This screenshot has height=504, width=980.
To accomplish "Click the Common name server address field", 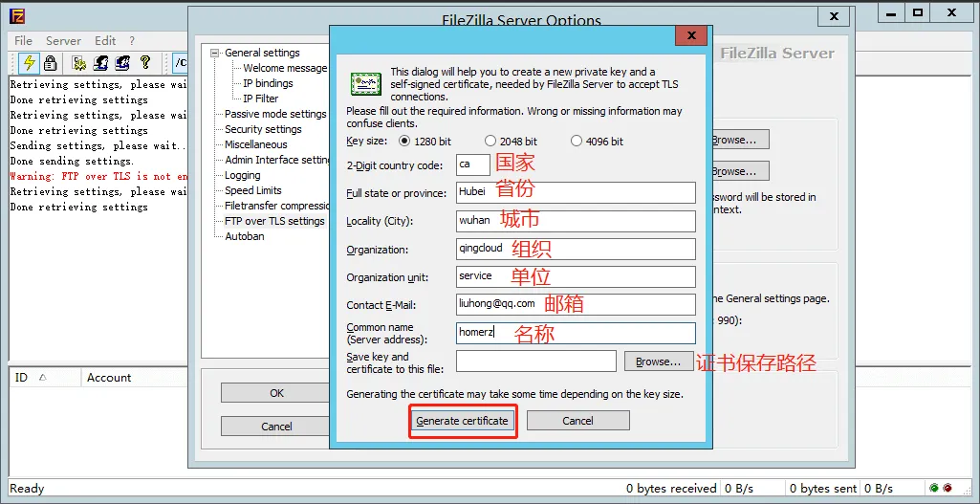I will click(576, 333).
